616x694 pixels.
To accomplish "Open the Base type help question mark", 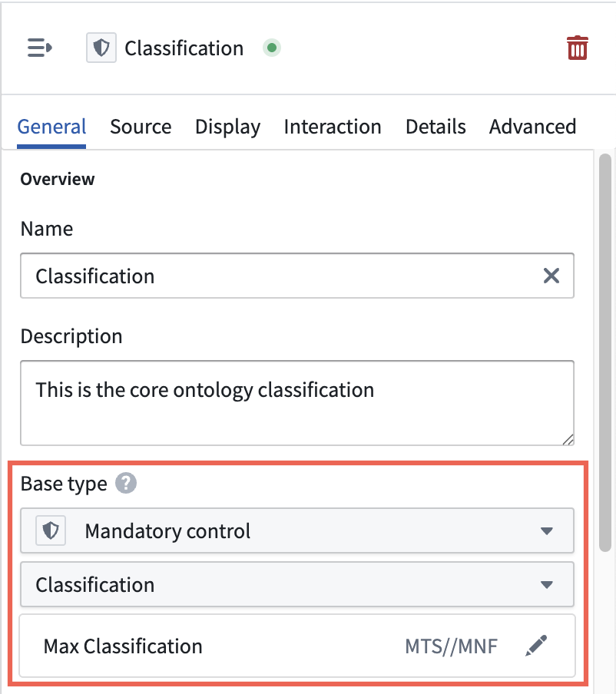I will click(x=126, y=484).
